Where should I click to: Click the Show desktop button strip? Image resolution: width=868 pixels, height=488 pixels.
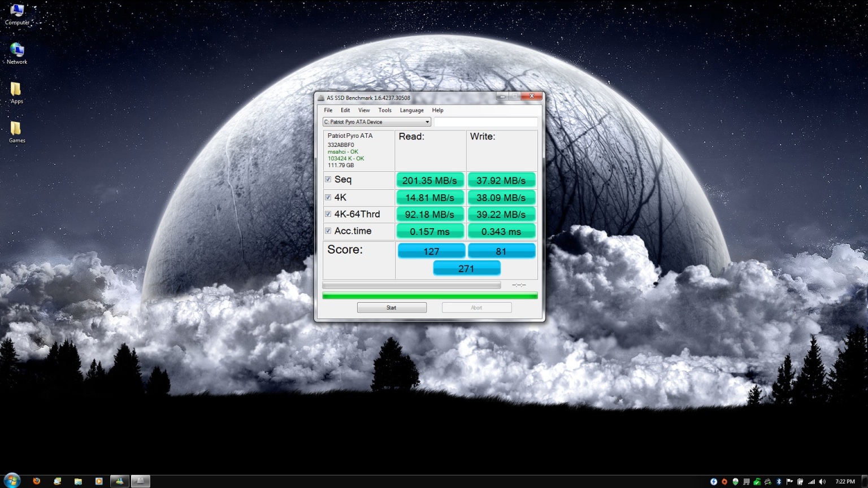[x=864, y=481]
